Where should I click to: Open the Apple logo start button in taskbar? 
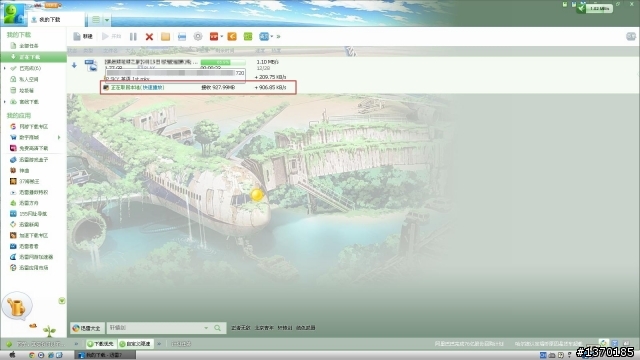tap(12, 355)
